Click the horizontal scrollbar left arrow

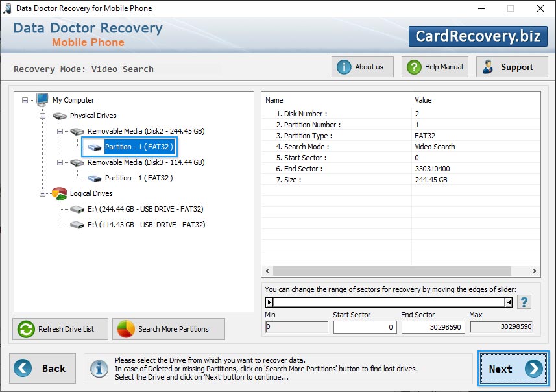click(x=267, y=271)
